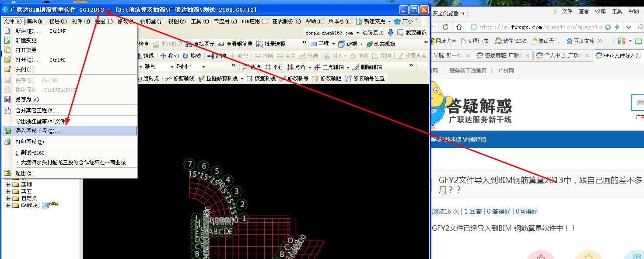Screen dimensions: 644x259
Task: Open recent project 大沥镇水头村蛇龙三股份合作经济社--商业楼
Action: pos(70,162)
